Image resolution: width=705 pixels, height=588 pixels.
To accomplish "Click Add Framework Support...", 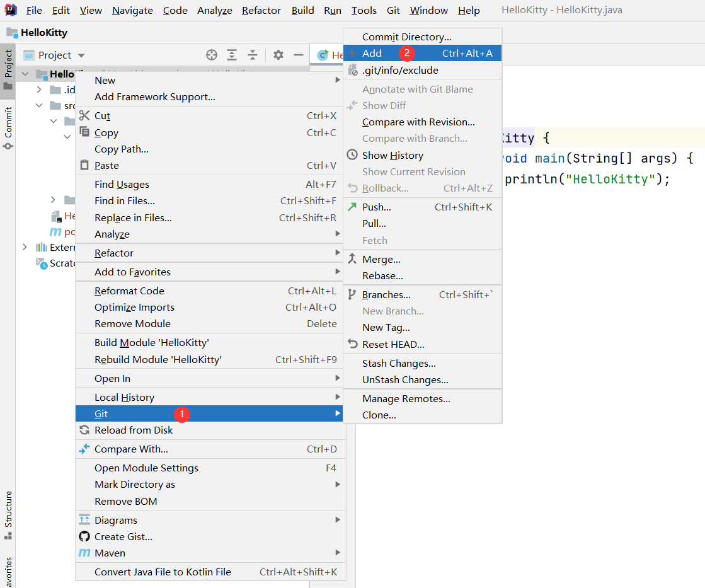I will click(210, 96).
